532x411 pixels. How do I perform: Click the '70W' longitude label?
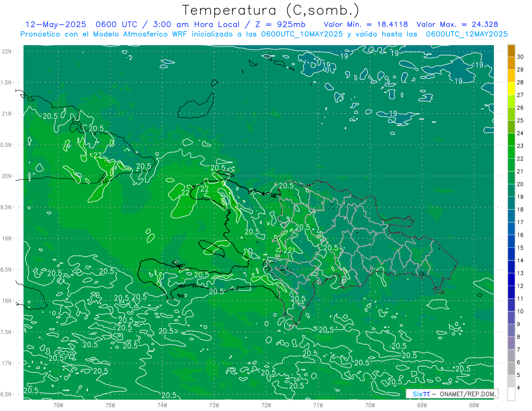[370, 405]
